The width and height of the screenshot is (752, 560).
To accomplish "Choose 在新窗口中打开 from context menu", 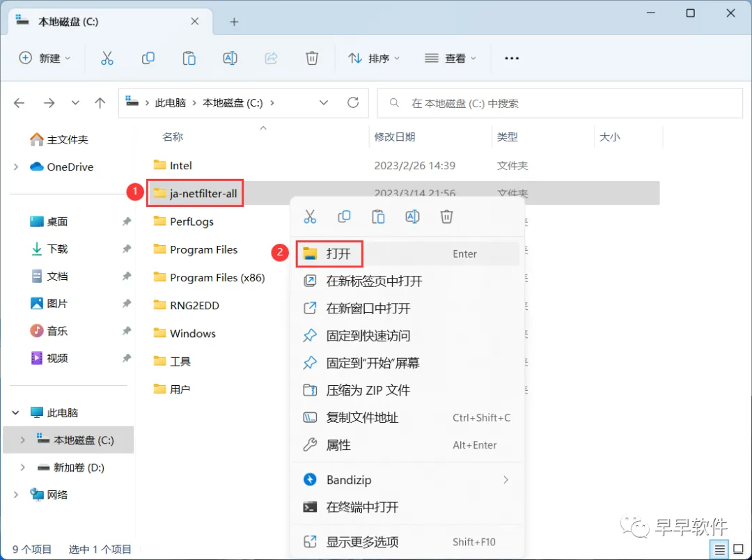I will click(x=407, y=309).
